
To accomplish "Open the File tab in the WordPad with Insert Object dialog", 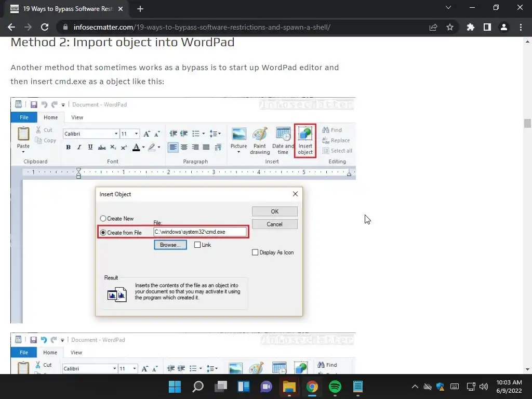I will [24, 117].
